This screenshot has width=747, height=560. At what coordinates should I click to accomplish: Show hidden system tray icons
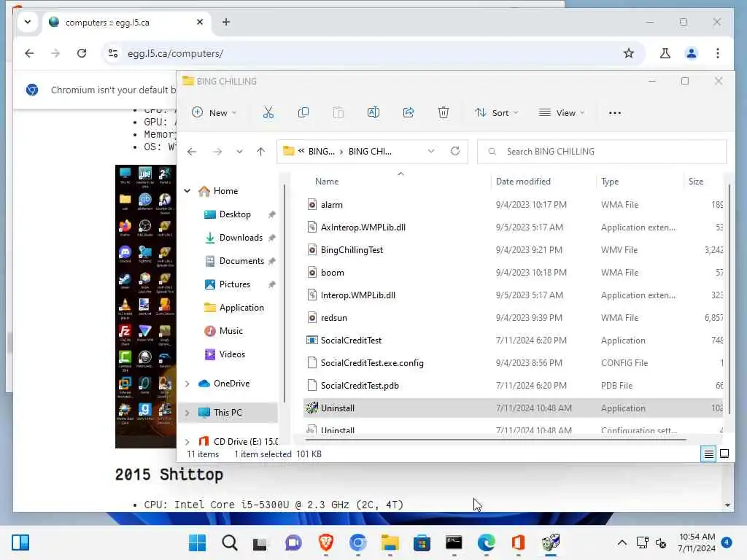[x=622, y=542]
